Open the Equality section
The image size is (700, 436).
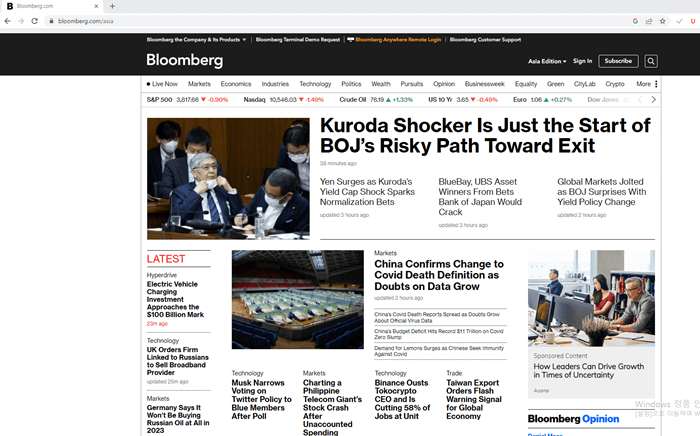[x=526, y=84]
